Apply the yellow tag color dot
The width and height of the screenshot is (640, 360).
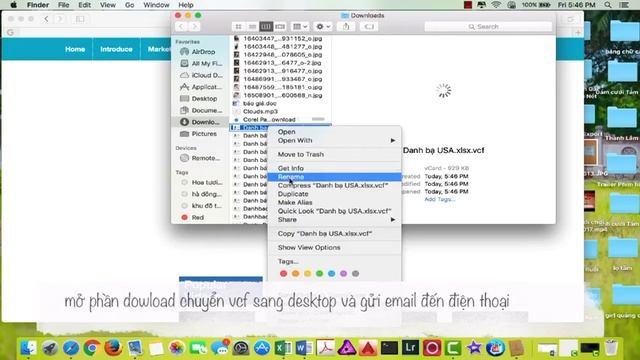[307, 273]
